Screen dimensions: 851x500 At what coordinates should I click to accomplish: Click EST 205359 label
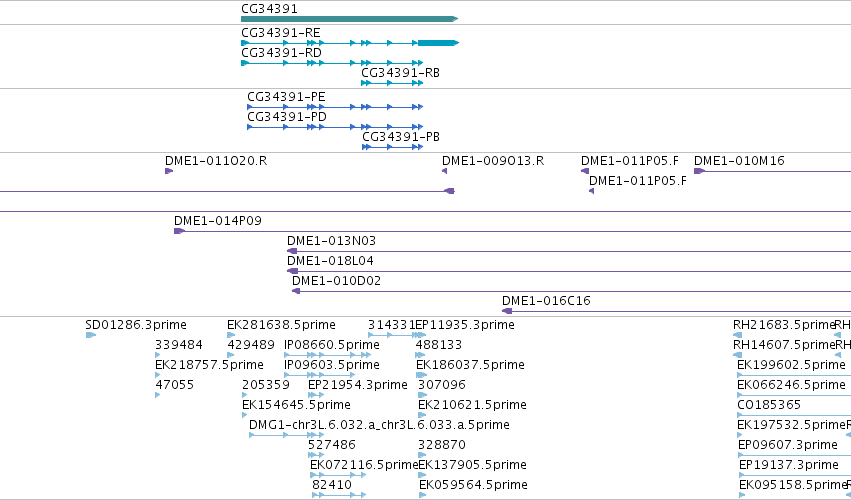coord(266,385)
